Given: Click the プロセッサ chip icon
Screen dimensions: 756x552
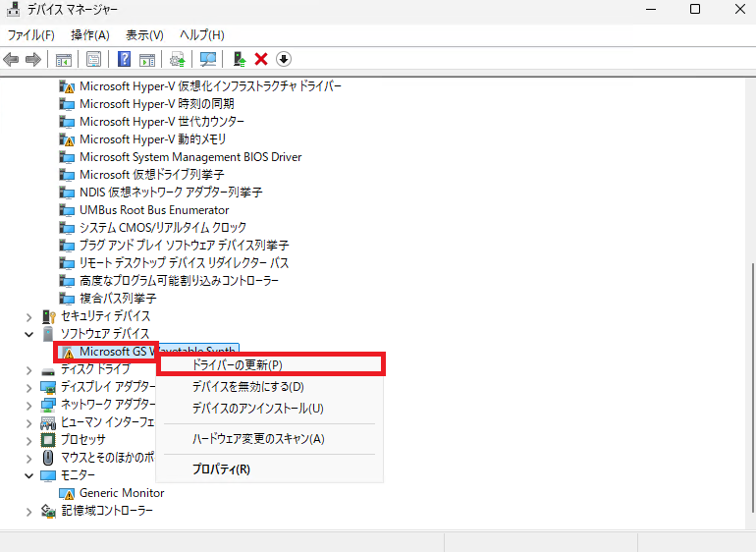Looking at the screenshot, I should click(x=48, y=440).
